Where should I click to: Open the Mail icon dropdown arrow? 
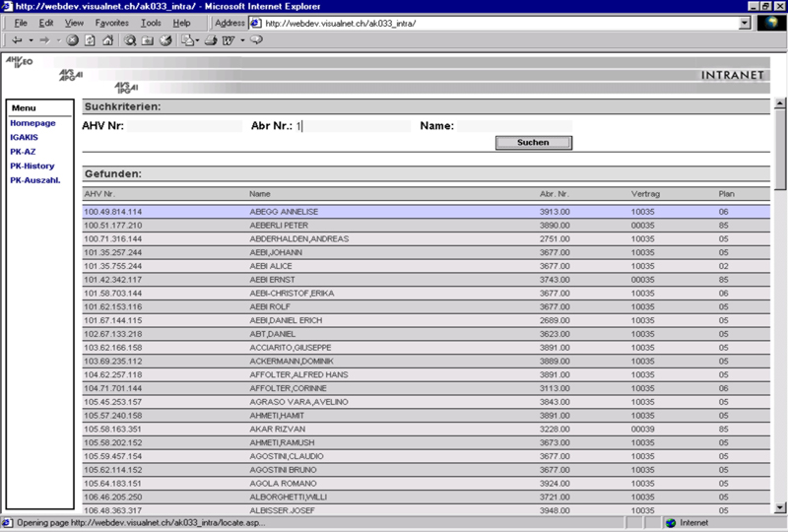(x=197, y=40)
